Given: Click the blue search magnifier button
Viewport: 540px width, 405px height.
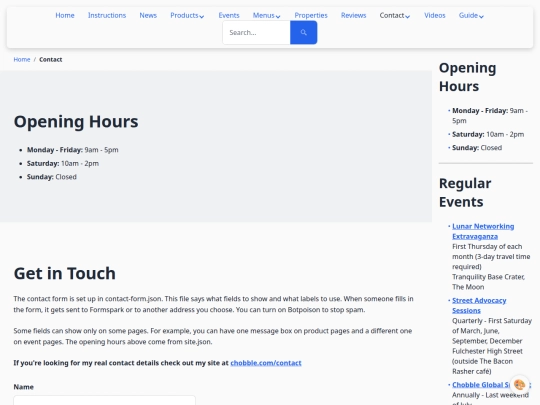Looking at the screenshot, I should (303, 32).
